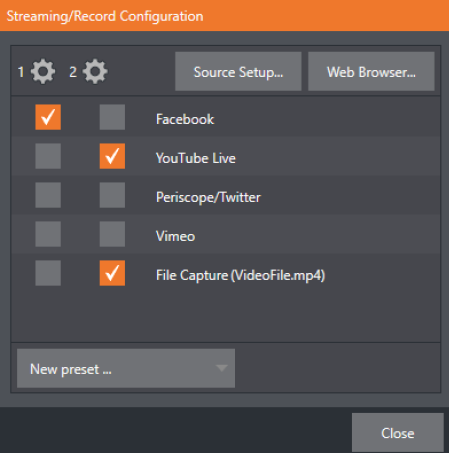Uncheck File Capture for encoder 2

[112, 273]
